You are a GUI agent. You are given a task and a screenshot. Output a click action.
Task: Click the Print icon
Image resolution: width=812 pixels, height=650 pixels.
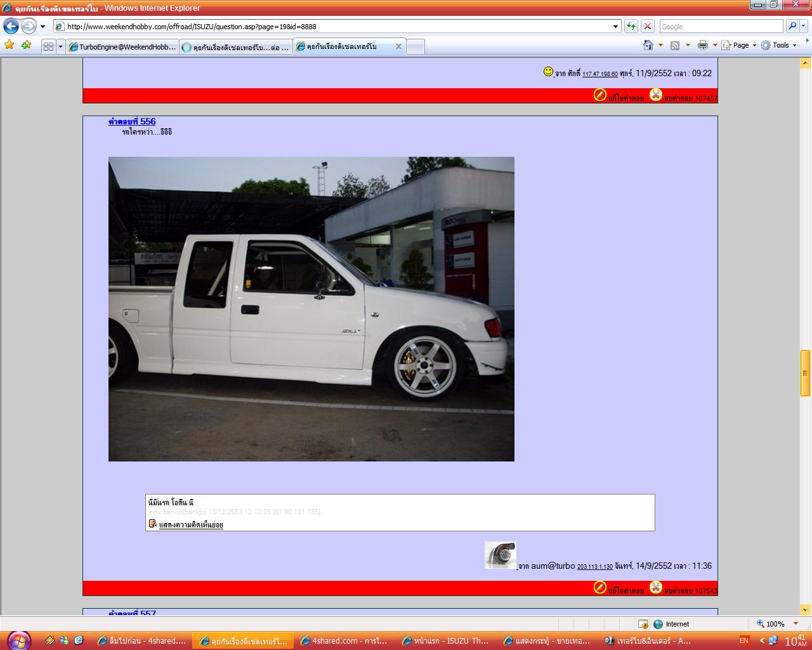pos(702,45)
